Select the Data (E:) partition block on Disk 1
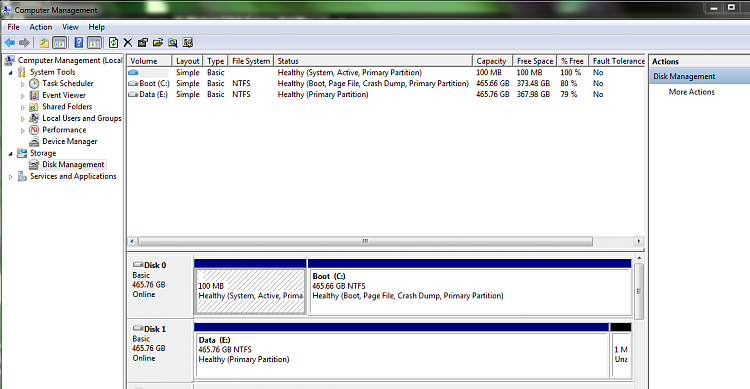Image resolution: width=750 pixels, height=389 pixels. tap(402, 351)
